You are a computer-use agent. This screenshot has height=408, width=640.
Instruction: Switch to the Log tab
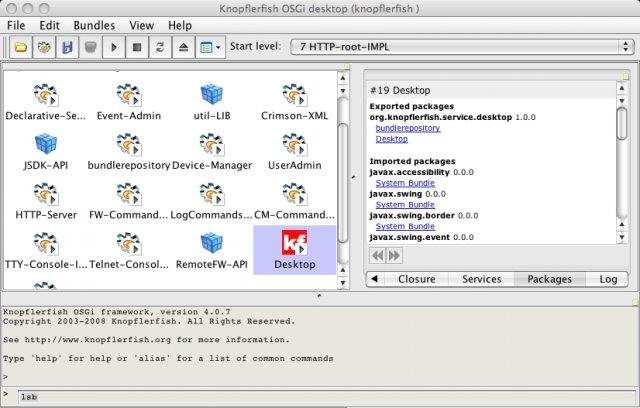(608, 279)
